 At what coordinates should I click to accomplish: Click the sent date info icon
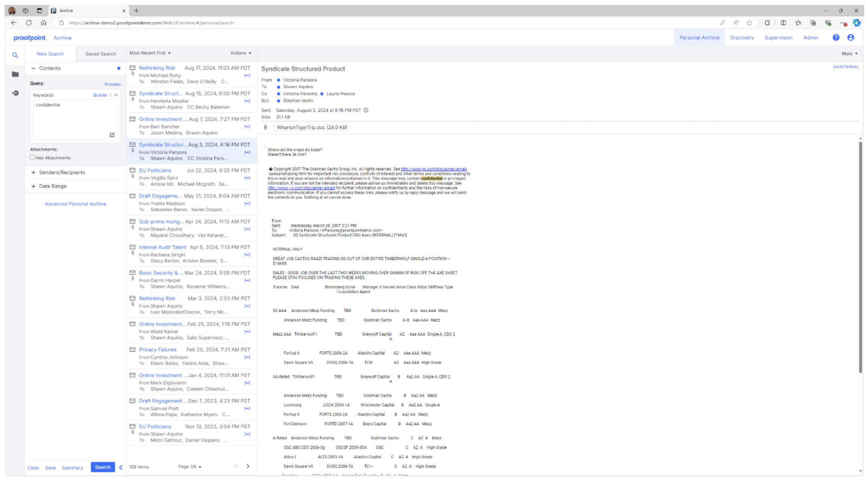click(366, 110)
